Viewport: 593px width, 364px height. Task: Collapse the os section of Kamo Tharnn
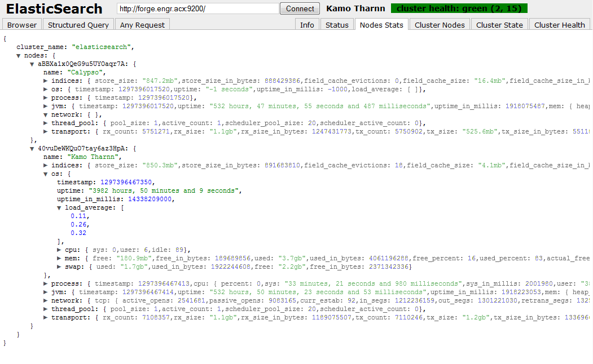pos(46,174)
